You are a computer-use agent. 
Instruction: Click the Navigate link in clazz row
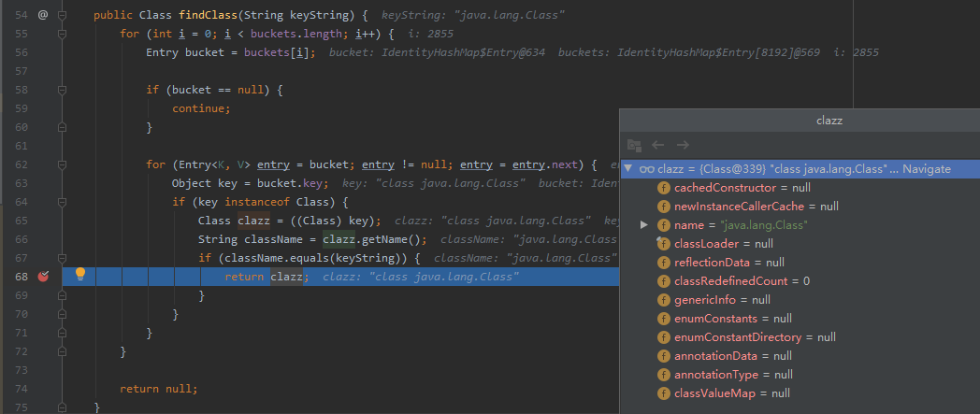pyautogui.click(x=927, y=169)
